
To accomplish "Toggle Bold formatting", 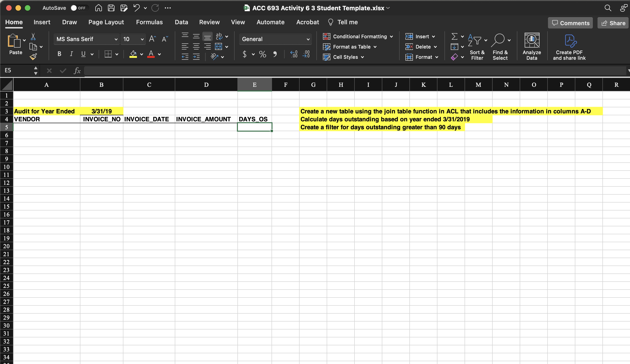I will [59, 54].
